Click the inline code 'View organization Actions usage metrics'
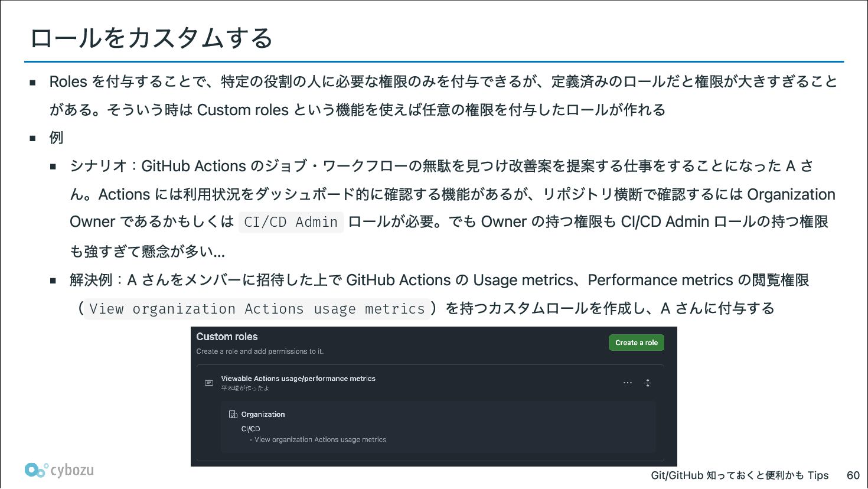The width and height of the screenshot is (868, 489). [x=257, y=309]
